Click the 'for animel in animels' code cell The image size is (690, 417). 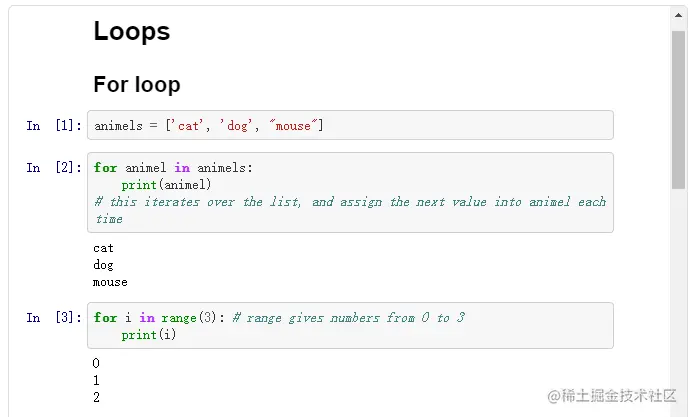tap(350, 193)
